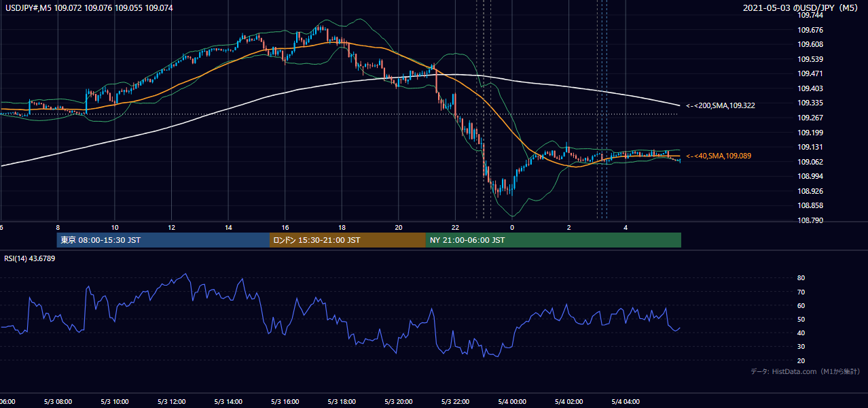
Task: Click the 5/3 12:00 time axis label
Action: point(171,402)
